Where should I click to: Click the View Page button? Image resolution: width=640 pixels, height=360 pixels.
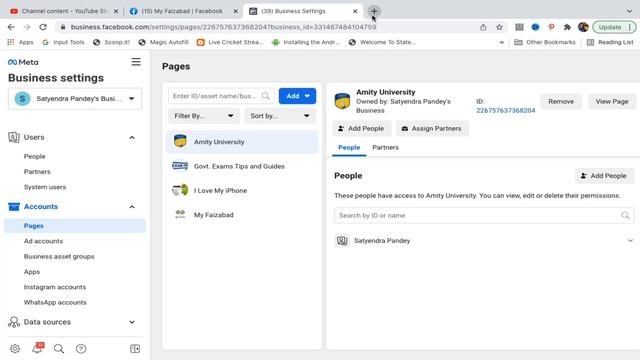click(612, 101)
